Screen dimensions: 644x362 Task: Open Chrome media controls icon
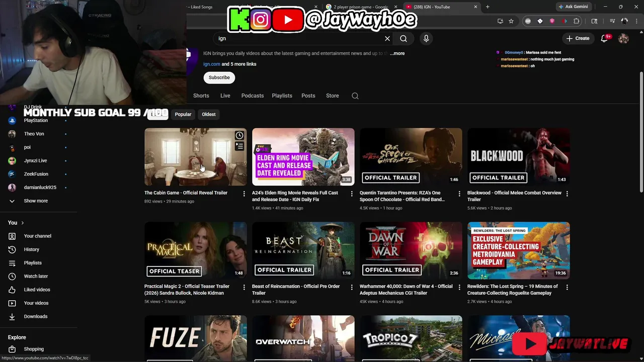pyautogui.click(x=612, y=21)
